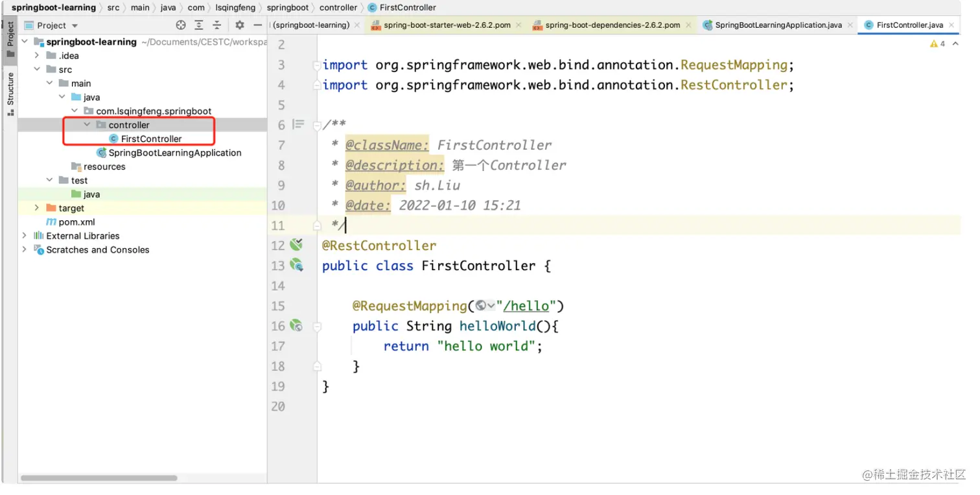Click the controller breadcrumb segment
The image size is (980, 495).
pos(338,8)
